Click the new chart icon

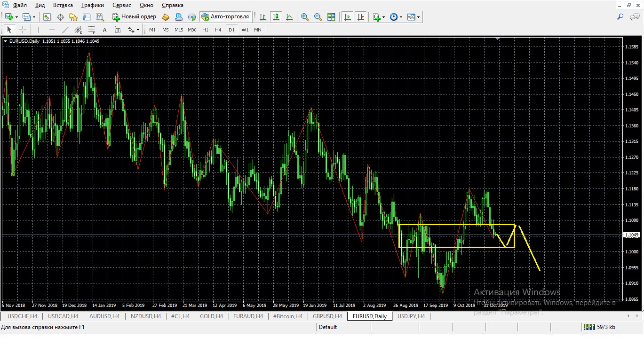click(9, 17)
